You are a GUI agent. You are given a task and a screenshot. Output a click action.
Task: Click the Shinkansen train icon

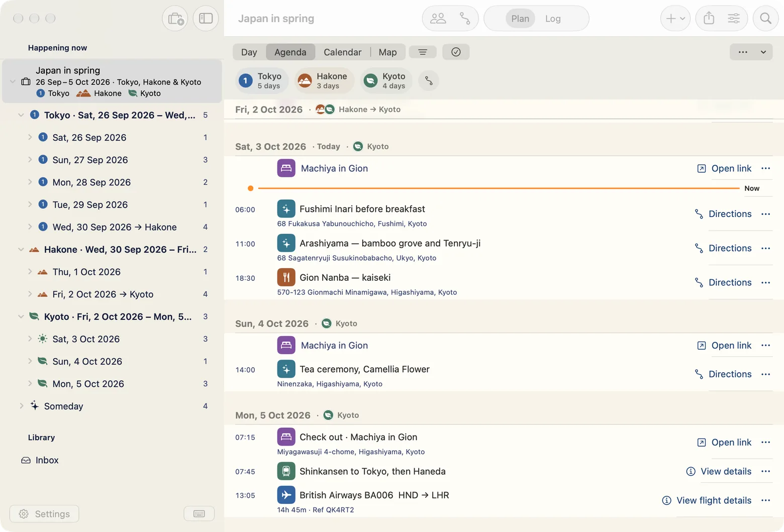(x=286, y=471)
